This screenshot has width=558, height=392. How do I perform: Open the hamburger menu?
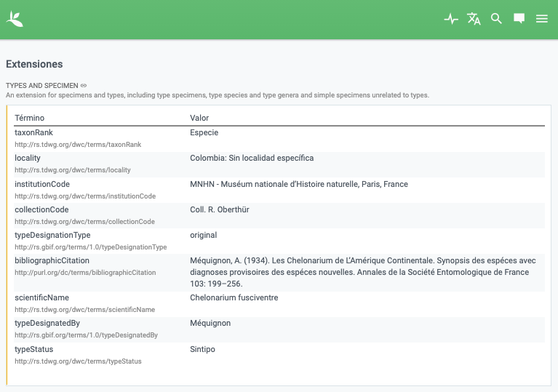[x=541, y=18]
